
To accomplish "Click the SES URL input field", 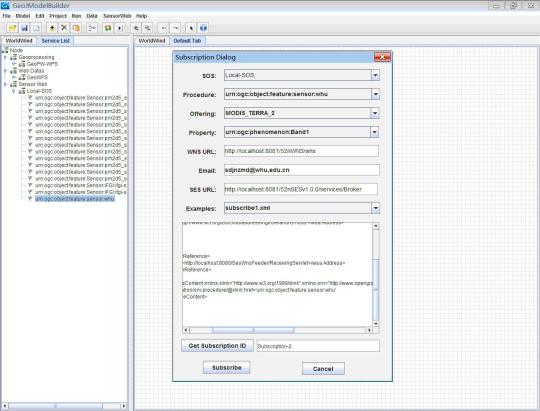I will tap(301, 189).
